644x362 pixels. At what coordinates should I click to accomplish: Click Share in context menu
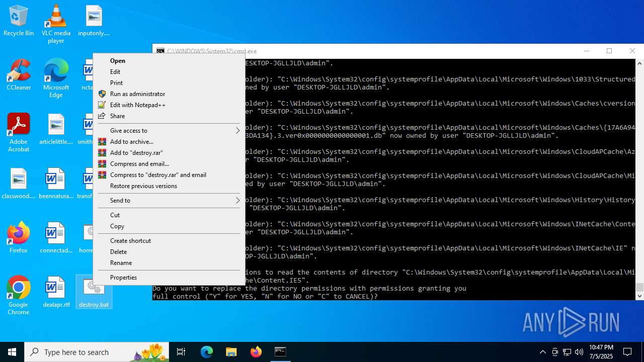point(169,116)
